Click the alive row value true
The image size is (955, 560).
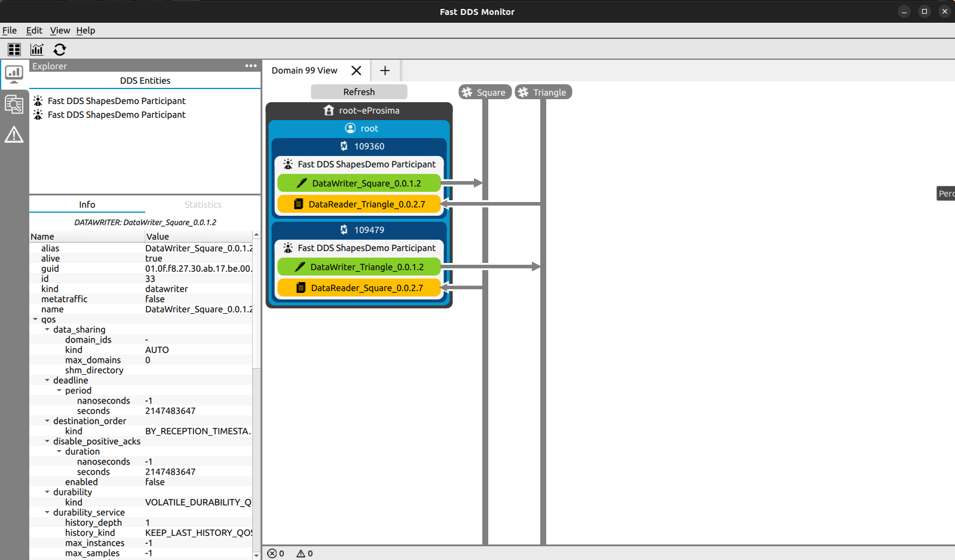click(154, 258)
